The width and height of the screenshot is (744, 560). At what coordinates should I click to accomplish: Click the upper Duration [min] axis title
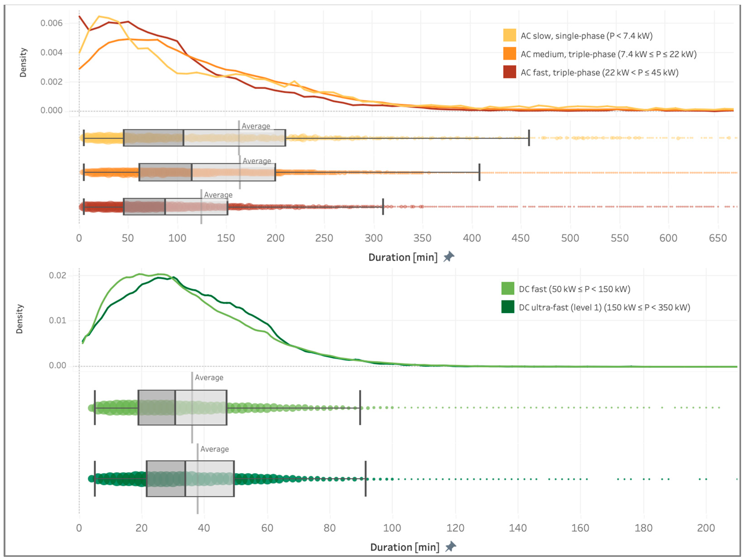click(403, 257)
